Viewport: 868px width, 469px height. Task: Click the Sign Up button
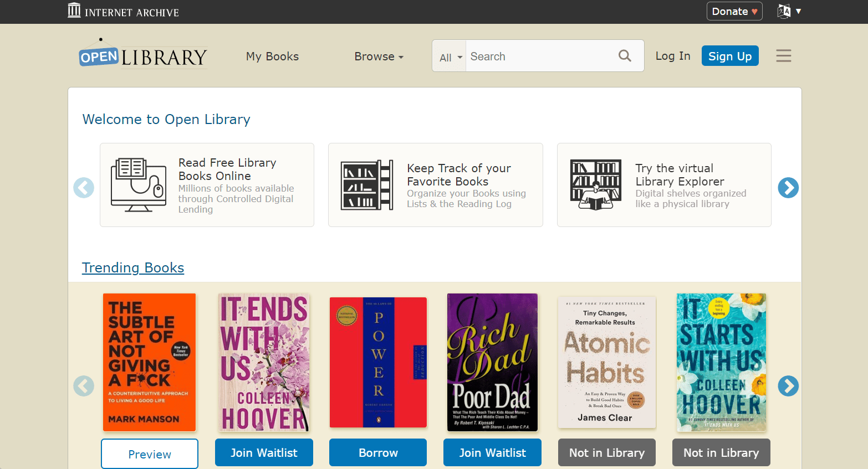pyautogui.click(x=730, y=56)
